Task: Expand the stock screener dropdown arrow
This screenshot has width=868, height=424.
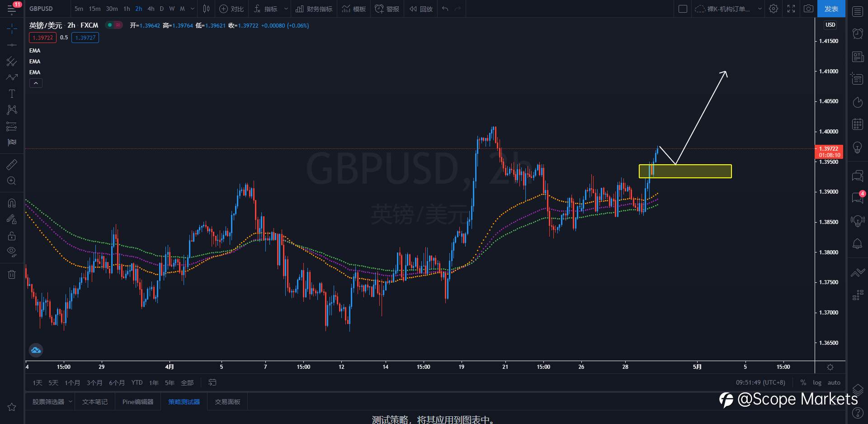Action: [x=71, y=402]
